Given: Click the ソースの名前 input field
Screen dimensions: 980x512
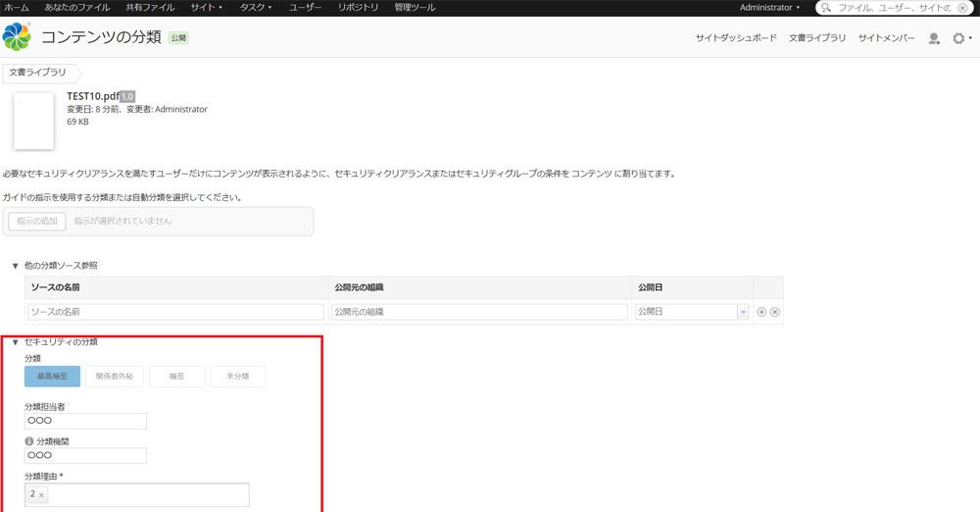Looking at the screenshot, I should (175, 312).
